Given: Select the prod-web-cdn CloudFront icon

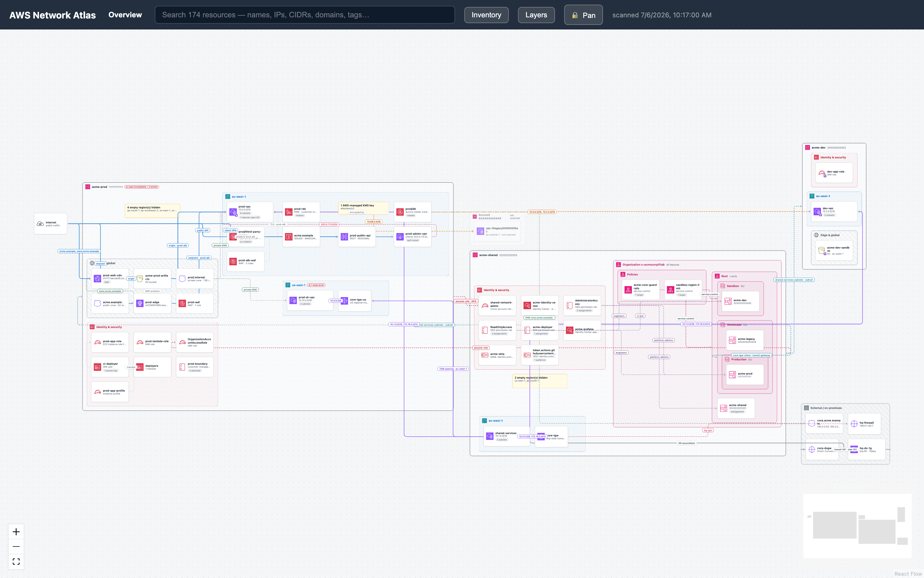Looking at the screenshot, I should [97, 278].
